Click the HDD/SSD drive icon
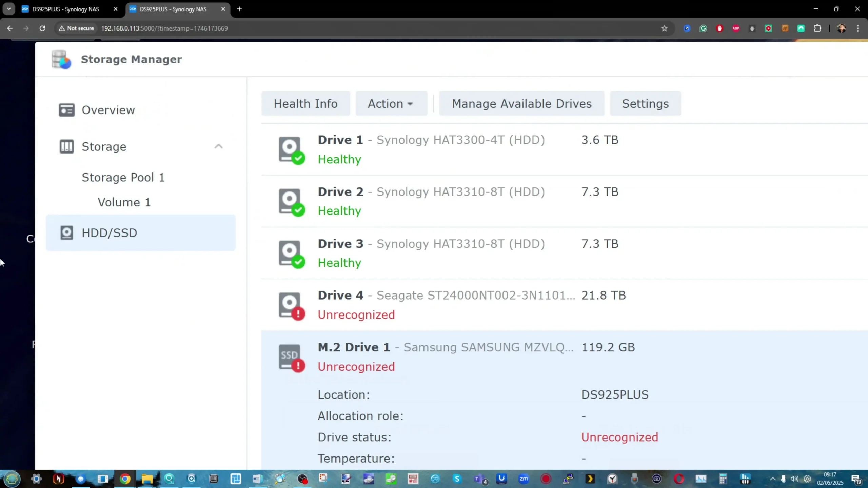Viewport: 868px width, 488px height. click(x=66, y=233)
